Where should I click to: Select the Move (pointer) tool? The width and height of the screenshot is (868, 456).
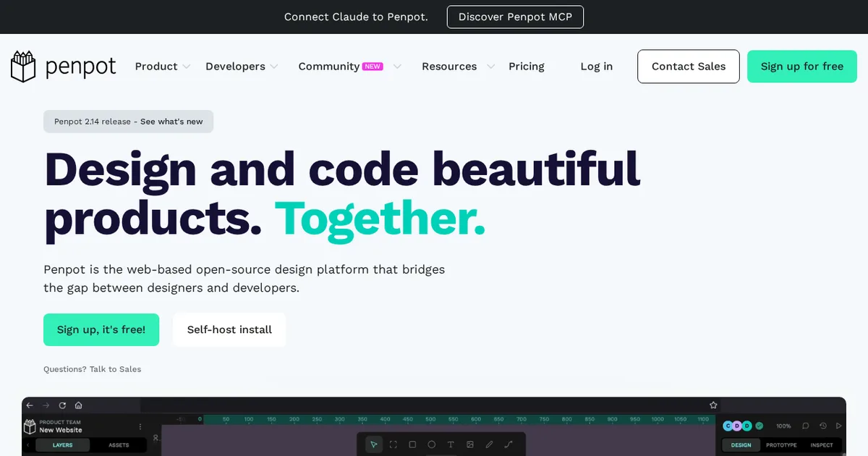(x=374, y=444)
